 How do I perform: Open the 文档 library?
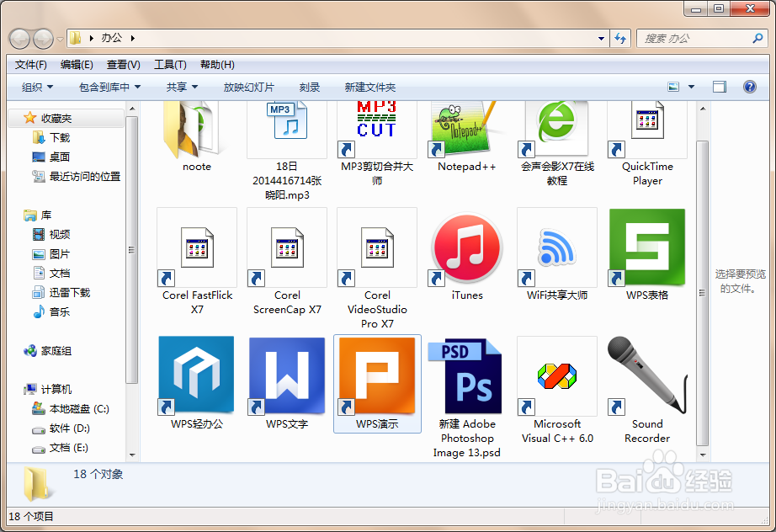[60, 274]
